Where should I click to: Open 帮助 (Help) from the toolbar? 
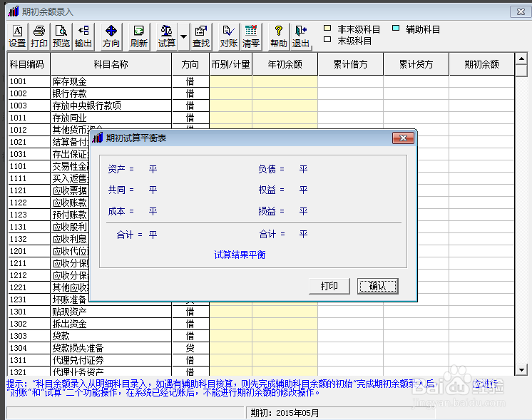(x=279, y=36)
